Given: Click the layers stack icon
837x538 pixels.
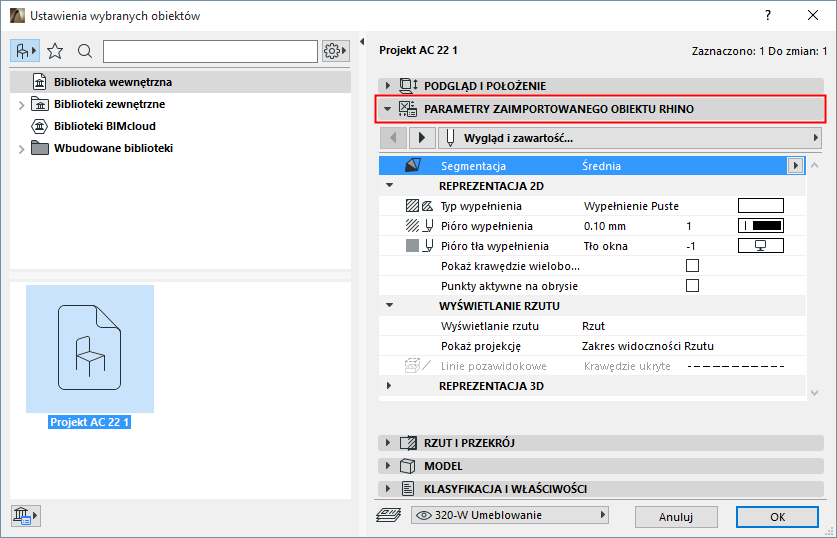Looking at the screenshot, I should pos(389,515).
